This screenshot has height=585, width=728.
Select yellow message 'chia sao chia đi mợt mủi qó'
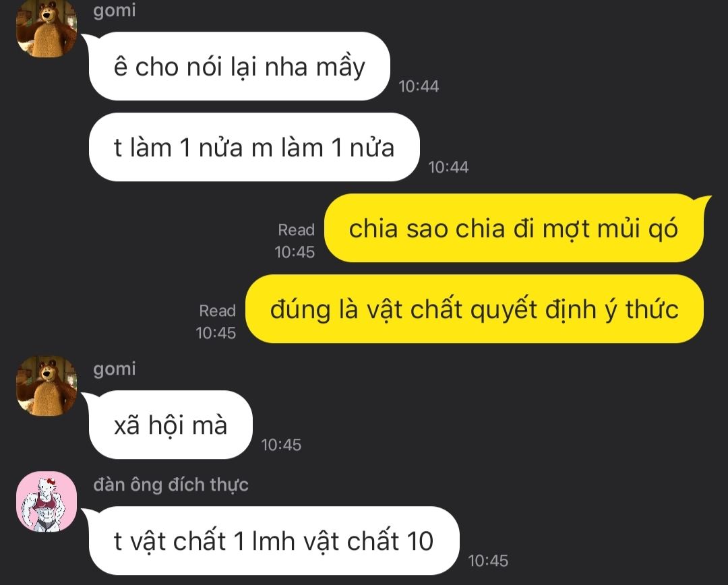tap(514, 228)
